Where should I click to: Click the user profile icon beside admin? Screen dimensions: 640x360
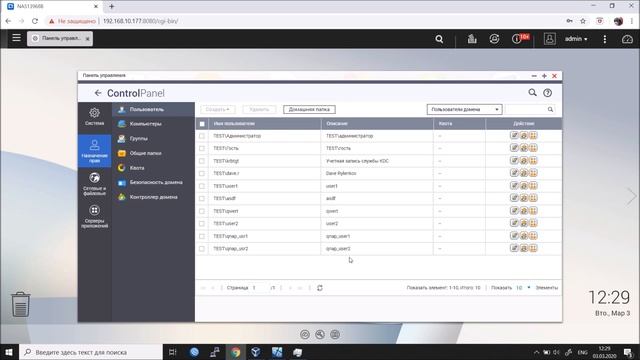click(x=549, y=39)
